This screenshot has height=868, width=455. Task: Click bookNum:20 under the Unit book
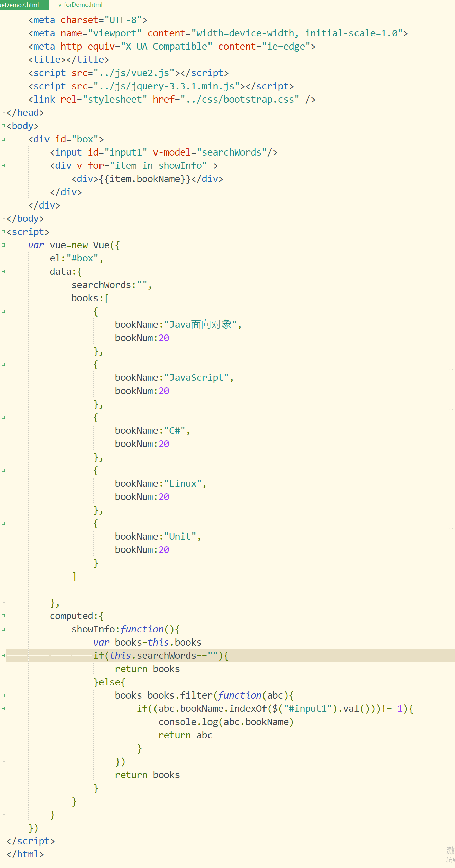tap(142, 549)
